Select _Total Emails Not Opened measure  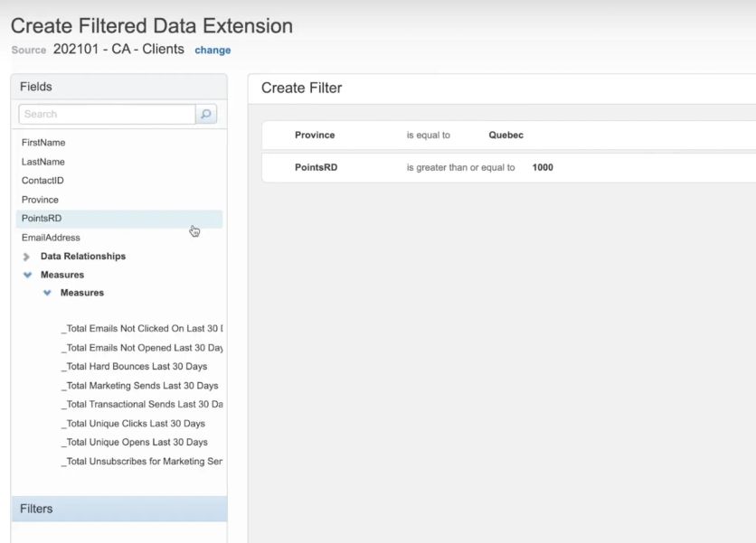[x=142, y=348]
